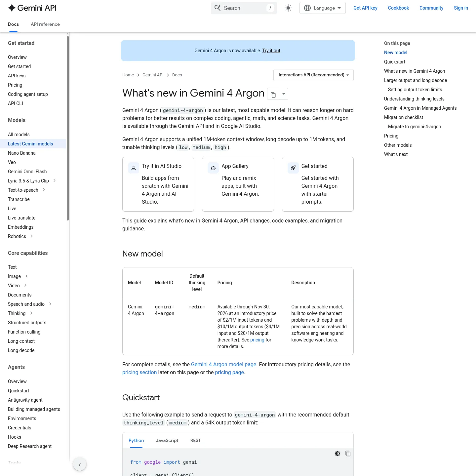Open the Community link
476x476 pixels.
point(431,8)
